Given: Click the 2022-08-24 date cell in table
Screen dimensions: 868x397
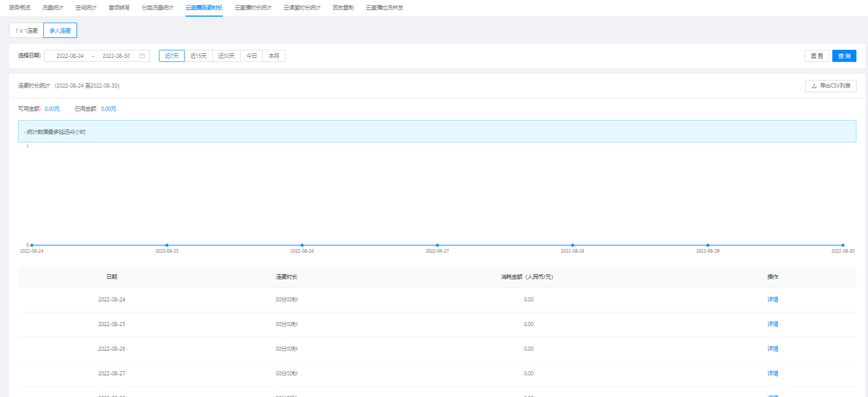Looking at the screenshot, I should pyautogui.click(x=112, y=299).
